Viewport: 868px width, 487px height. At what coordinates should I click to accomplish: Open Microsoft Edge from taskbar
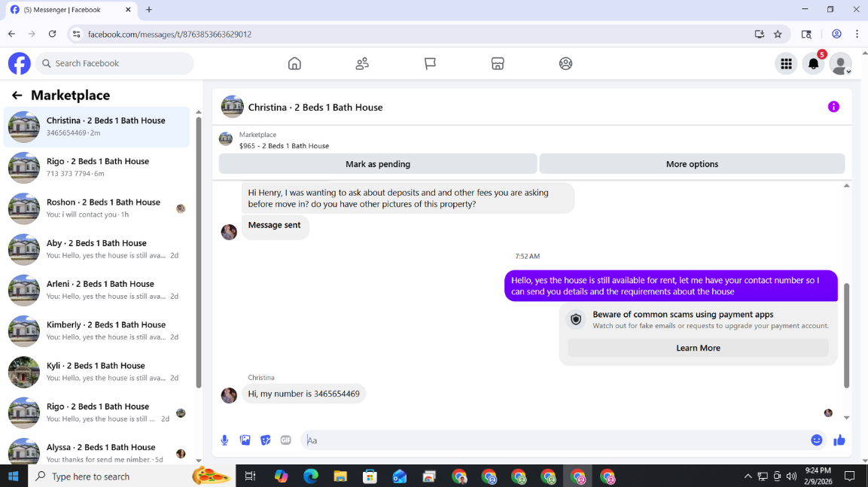tap(311, 476)
